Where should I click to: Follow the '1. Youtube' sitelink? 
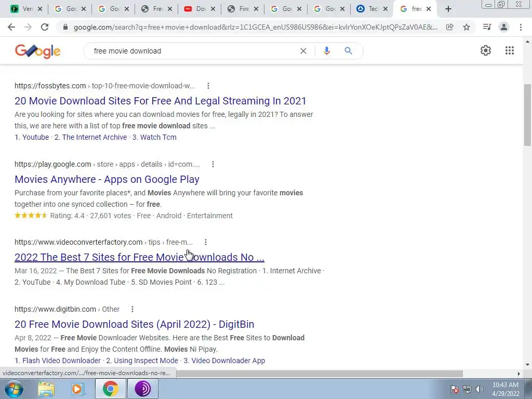[x=32, y=137]
